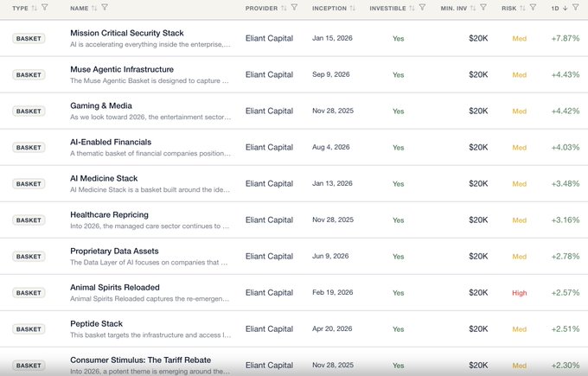Filter the Provider column
This screenshot has width=588, height=376.
tap(294, 8)
